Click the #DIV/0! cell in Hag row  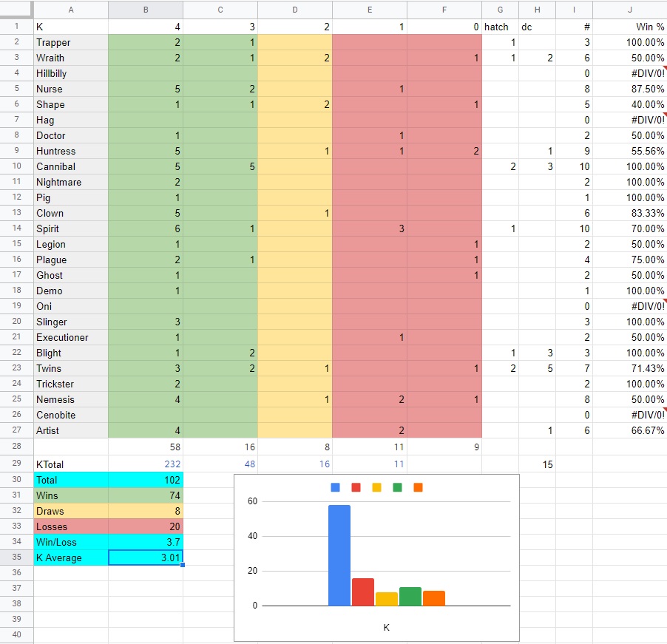tap(630, 120)
